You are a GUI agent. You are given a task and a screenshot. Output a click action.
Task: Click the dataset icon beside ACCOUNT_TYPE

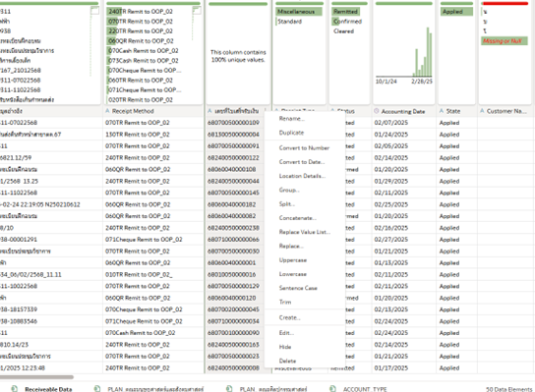(x=333, y=389)
